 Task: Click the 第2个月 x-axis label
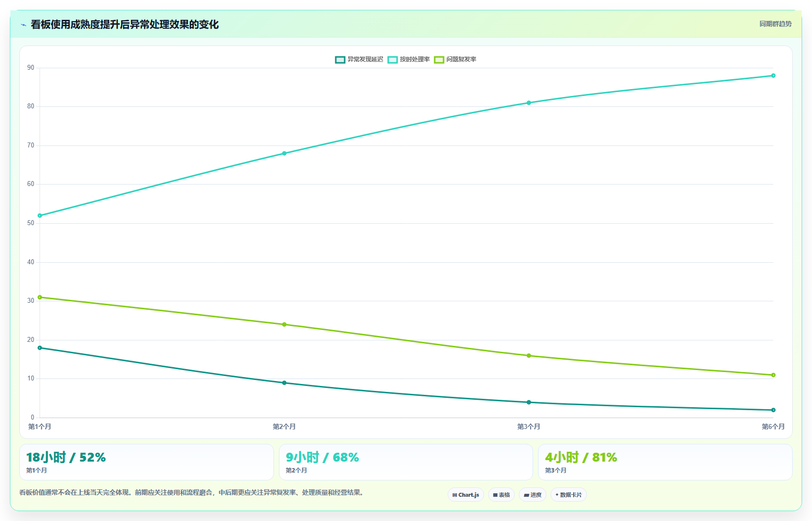284,426
